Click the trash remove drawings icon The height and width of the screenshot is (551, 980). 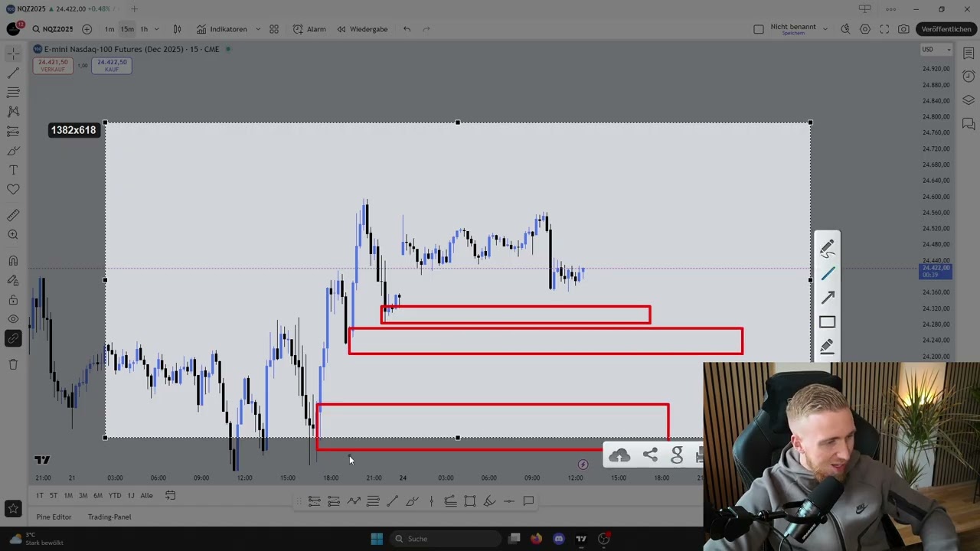(x=13, y=364)
